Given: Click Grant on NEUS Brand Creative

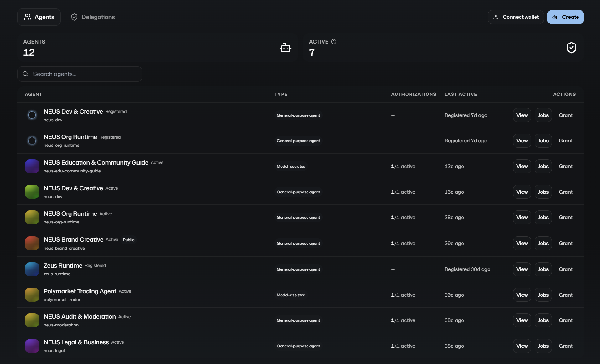Looking at the screenshot, I should pos(566,243).
